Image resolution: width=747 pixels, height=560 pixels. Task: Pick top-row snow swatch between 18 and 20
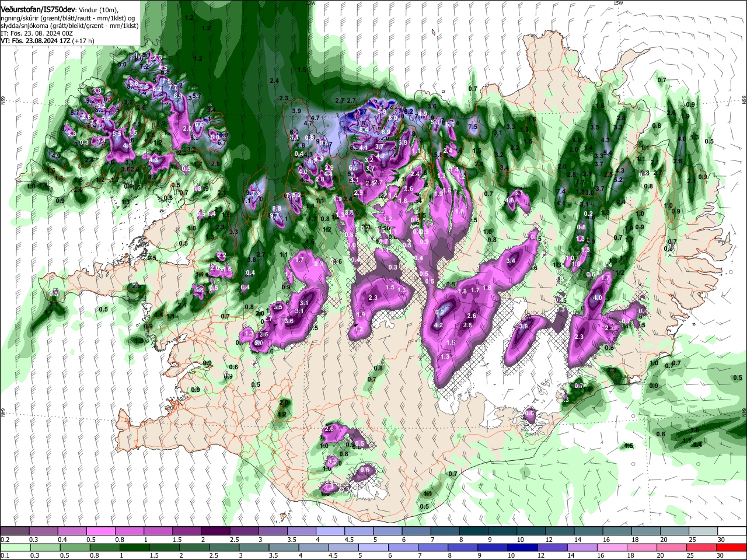click(647, 531)
